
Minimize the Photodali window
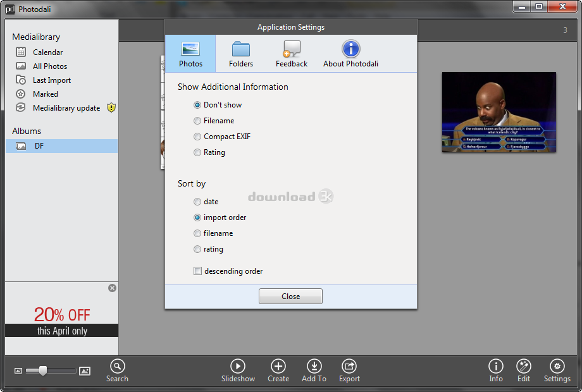(522, 7)
